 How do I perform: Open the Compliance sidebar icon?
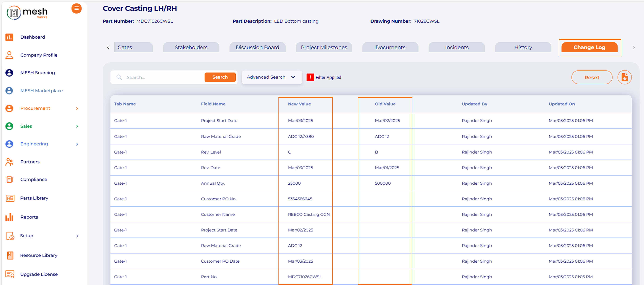(9, 179)
